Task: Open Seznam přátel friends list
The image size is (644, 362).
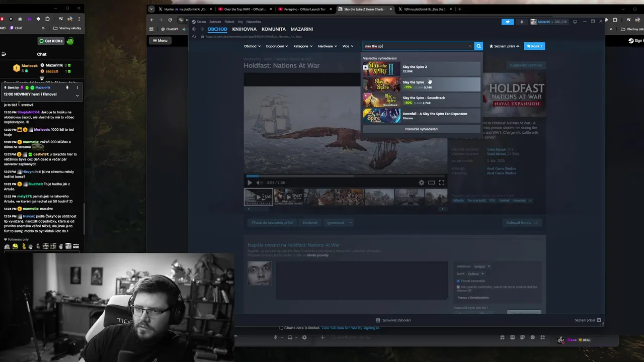Action: point(588,320)
